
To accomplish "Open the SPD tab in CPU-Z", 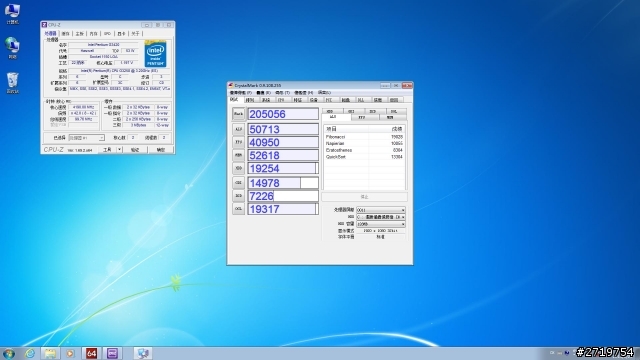I will pyautogui.click(x=107, y=34).
